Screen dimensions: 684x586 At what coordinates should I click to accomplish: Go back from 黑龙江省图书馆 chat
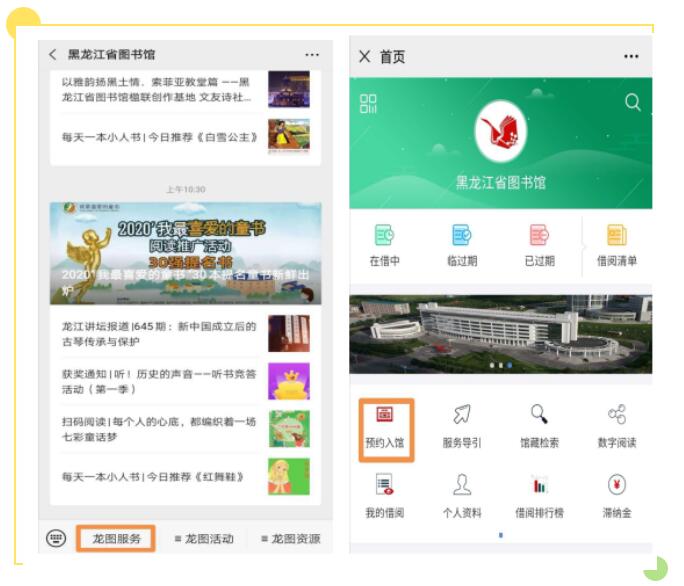53,55
